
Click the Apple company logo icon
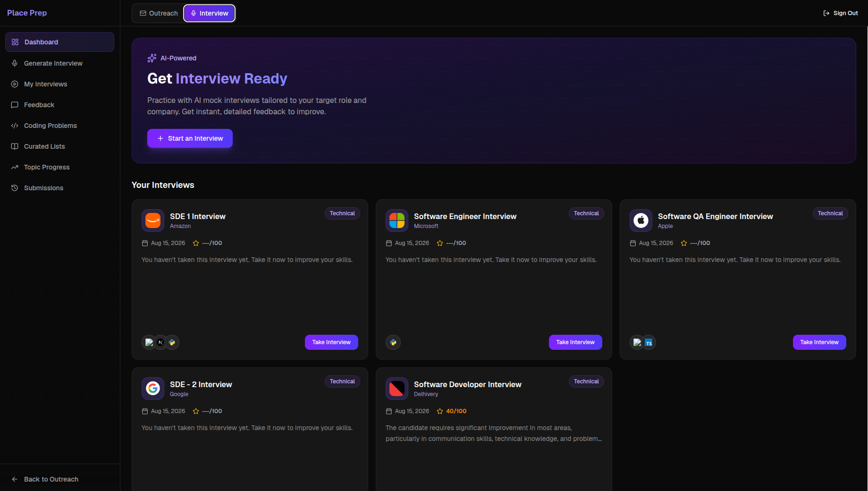(x=641, y=220)
